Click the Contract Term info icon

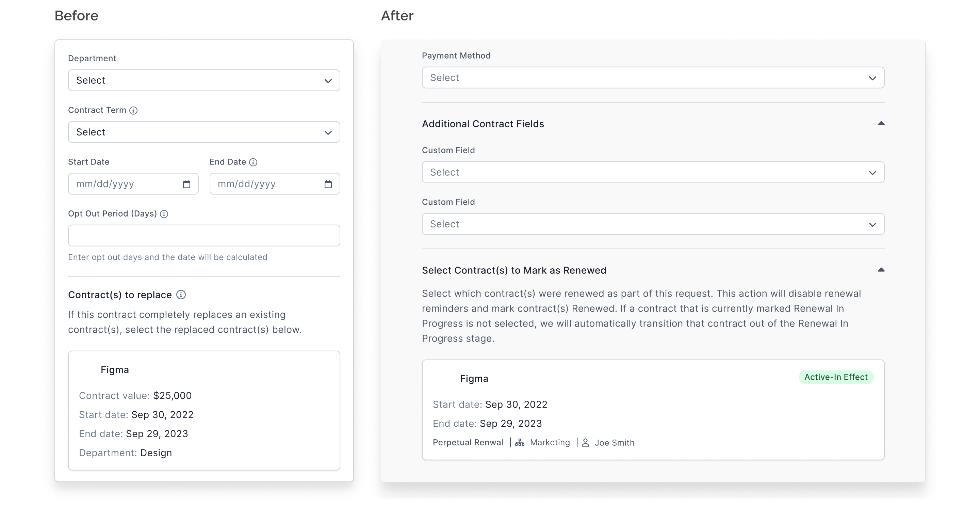pos(133,110)
